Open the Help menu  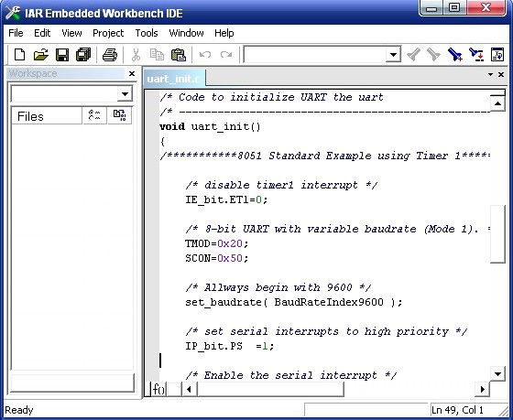click(224, 33)
